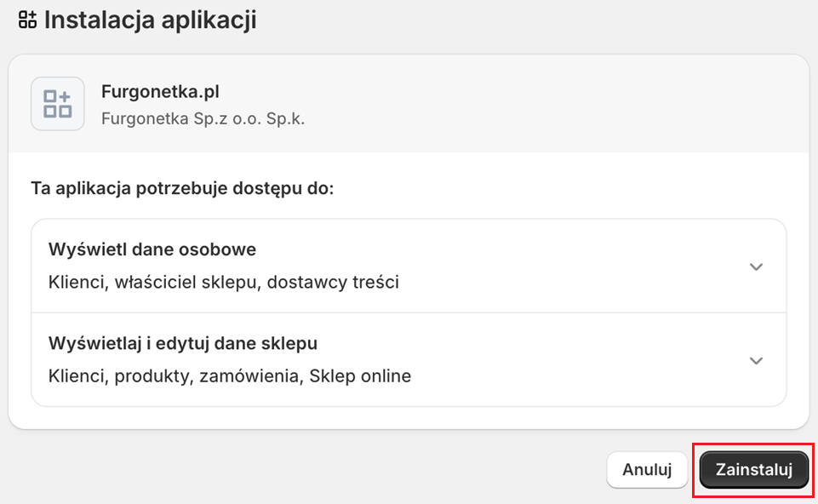This screenshot has width=818, height=504.
Task: Expand the "Wyświetlaj i edytuj dane sklepu" chevron
Action: pyautogui.click(x=756, y=360)
